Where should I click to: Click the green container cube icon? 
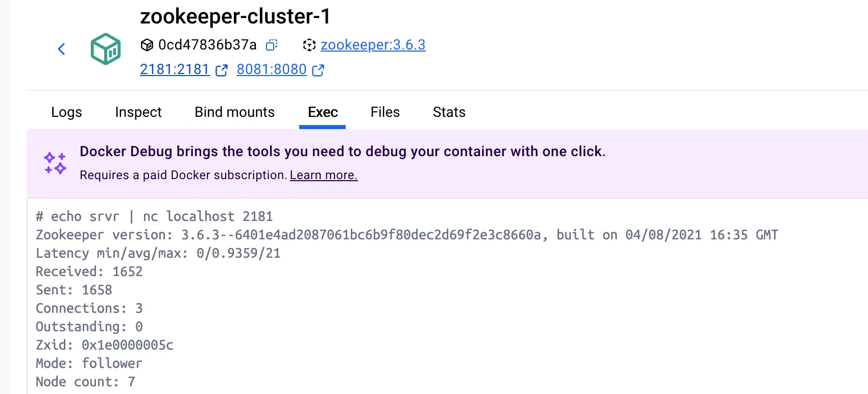click(106, 49)
